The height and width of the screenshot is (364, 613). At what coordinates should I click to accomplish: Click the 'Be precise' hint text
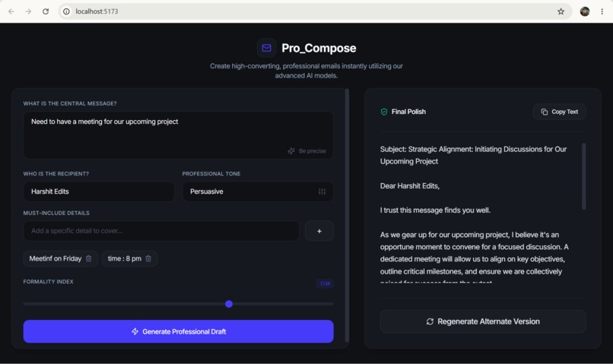click(313, 150)
